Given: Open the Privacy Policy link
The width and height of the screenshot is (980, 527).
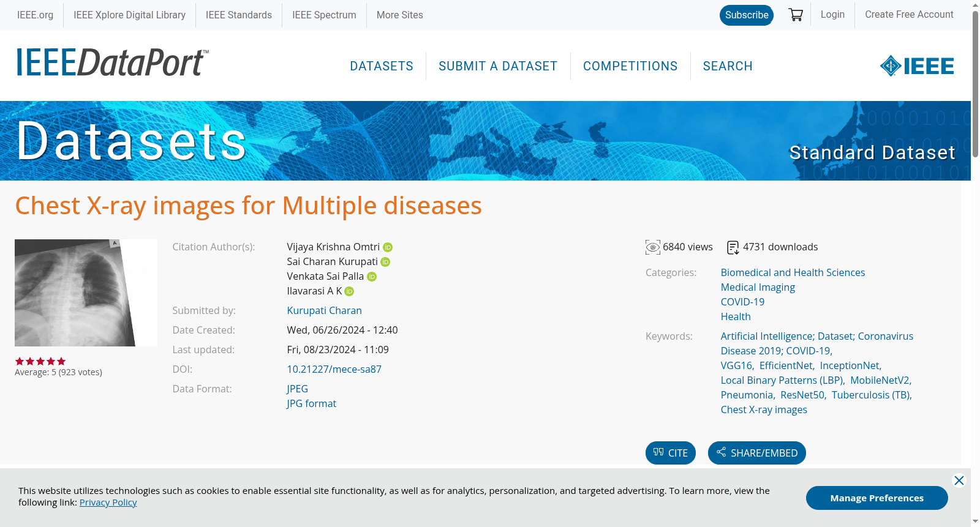Looking at the screenshot, I should click(x=108, y=503).
